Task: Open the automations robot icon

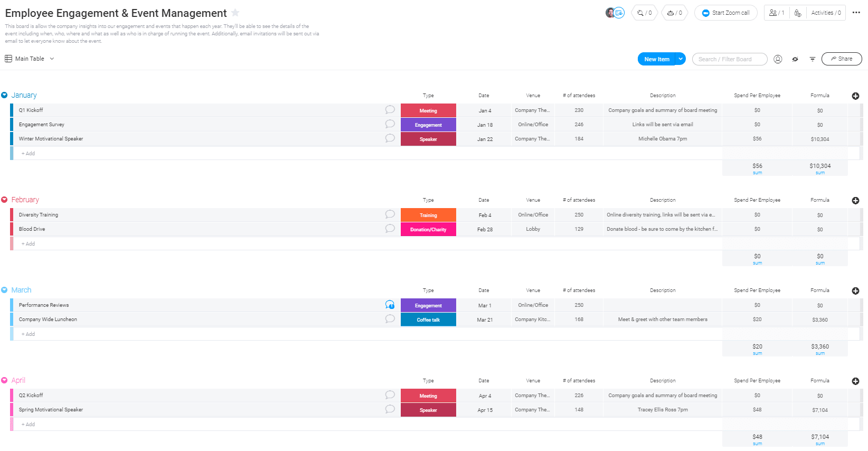Action: pyautogui.click(x=674, y=13)
